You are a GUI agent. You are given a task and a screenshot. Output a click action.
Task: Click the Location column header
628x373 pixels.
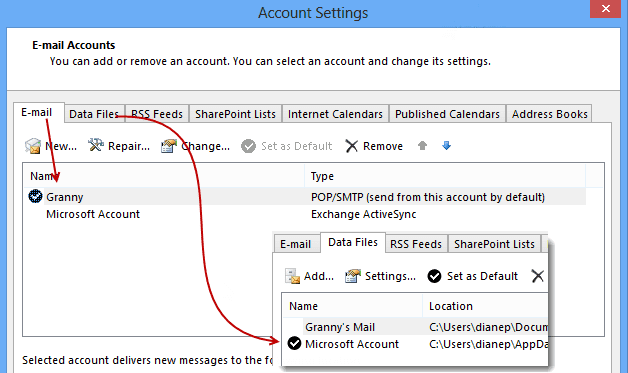485,306
